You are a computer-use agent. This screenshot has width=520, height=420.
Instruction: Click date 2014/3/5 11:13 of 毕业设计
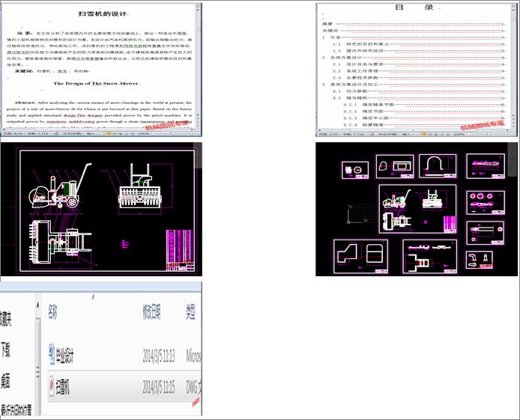tap(159, 356)
